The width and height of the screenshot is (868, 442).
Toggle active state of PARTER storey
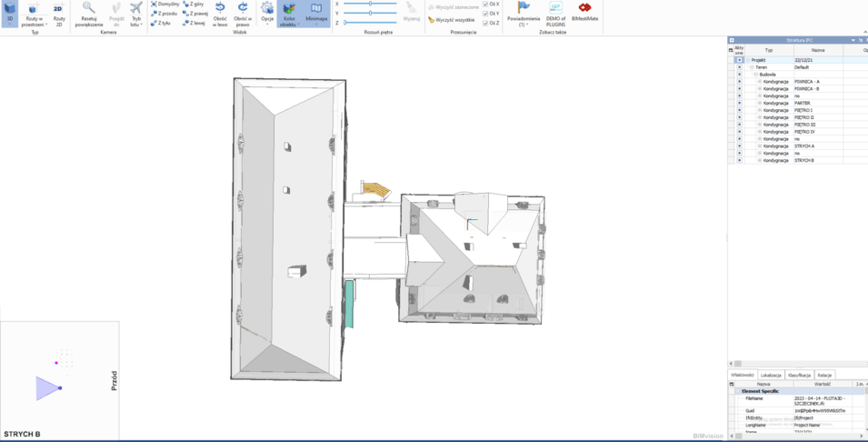[739, 104]
